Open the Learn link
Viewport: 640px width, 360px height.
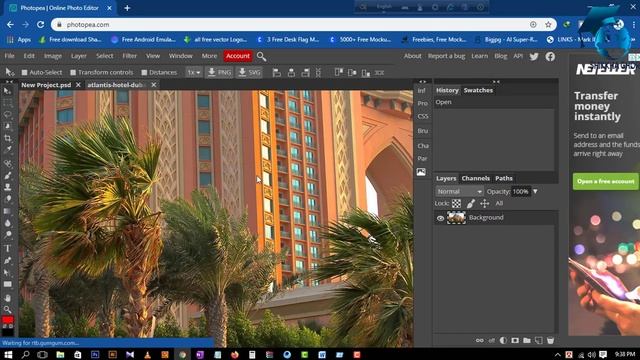pyautogui.click(x=480, y=56)
